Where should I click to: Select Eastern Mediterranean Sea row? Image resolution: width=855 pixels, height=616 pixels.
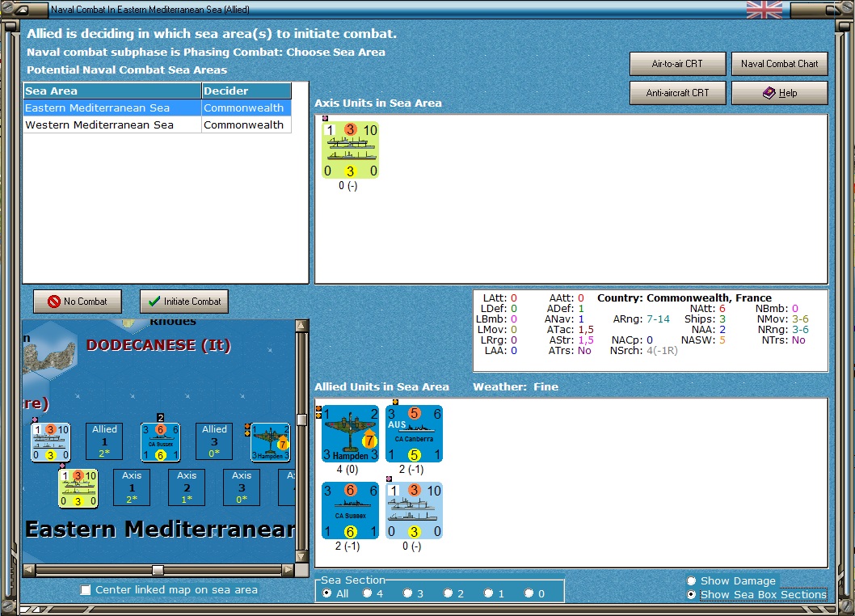tap(157, 108)
